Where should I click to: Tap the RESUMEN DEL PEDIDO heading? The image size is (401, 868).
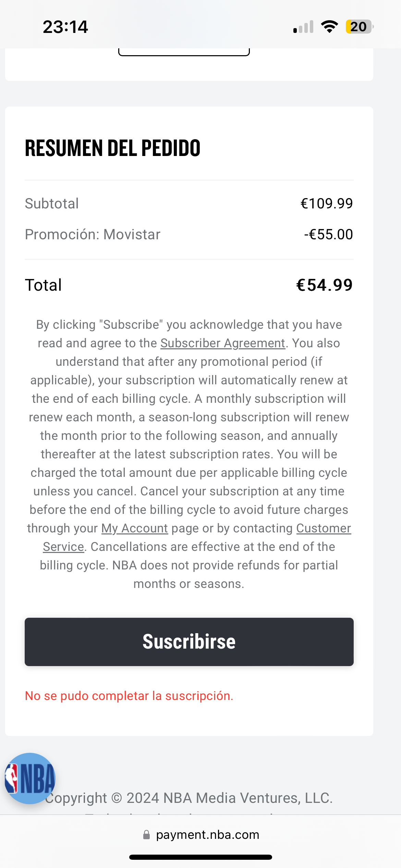tap(113, 148)
